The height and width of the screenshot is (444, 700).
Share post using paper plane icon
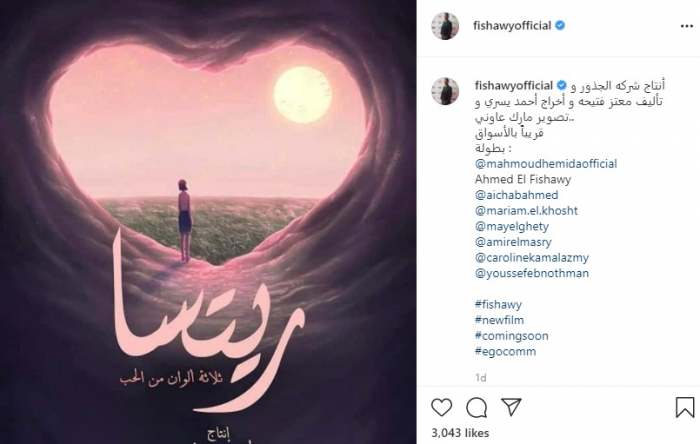click(x=511, y=407)
